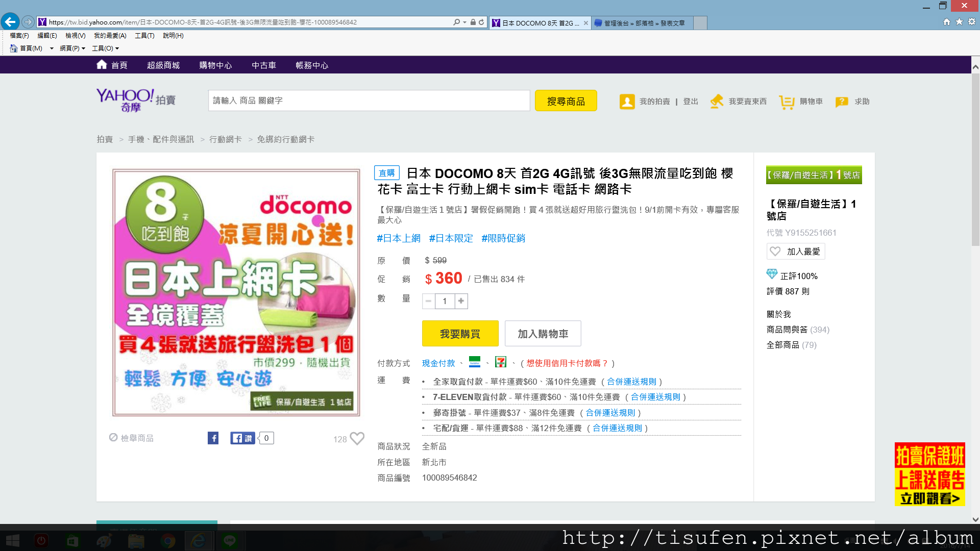Image resolution: width=980 pixels, height=551 pixels.
Task: Expand the 首頁(M) dropdown arrow
Action: [x=52, y=48]
